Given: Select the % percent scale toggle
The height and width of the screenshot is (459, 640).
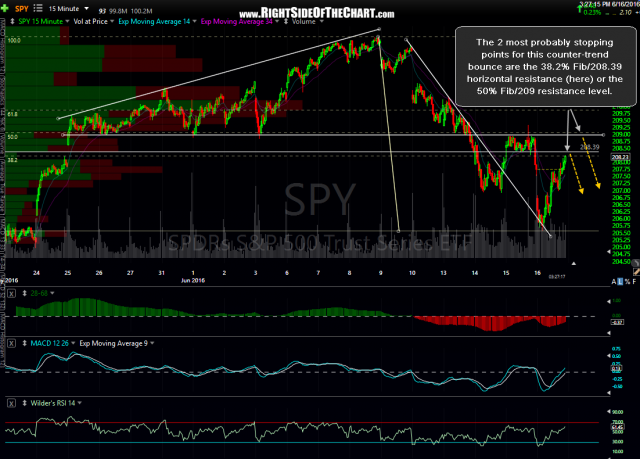Looking at the screenshot, I should coord(627,282).
